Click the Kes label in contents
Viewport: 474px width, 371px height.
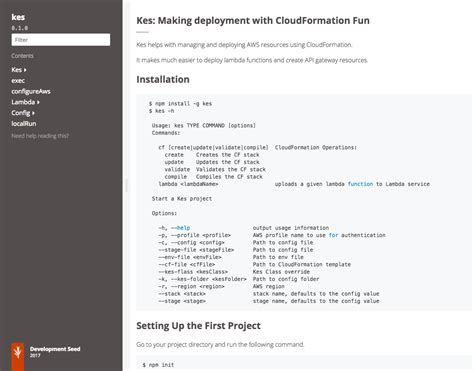click(17, 70)
